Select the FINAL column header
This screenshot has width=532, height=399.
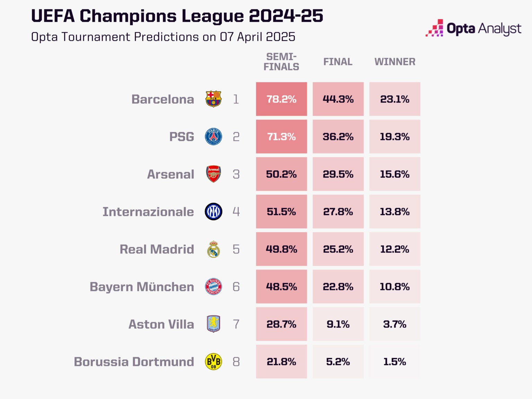tap(338, 62)
